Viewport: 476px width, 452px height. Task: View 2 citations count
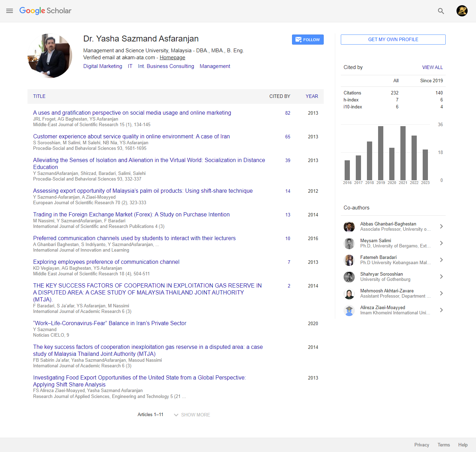(289, 286)
